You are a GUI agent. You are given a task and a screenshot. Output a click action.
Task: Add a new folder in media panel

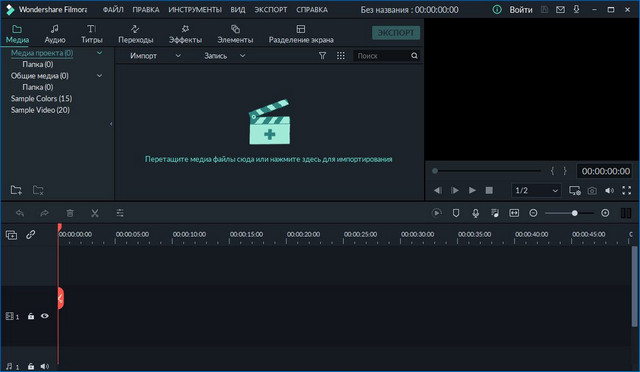[x=16, y=190]
